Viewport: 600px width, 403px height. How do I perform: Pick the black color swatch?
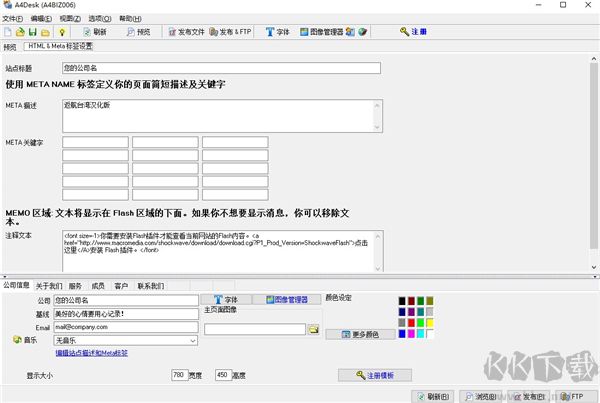[402, 301]
